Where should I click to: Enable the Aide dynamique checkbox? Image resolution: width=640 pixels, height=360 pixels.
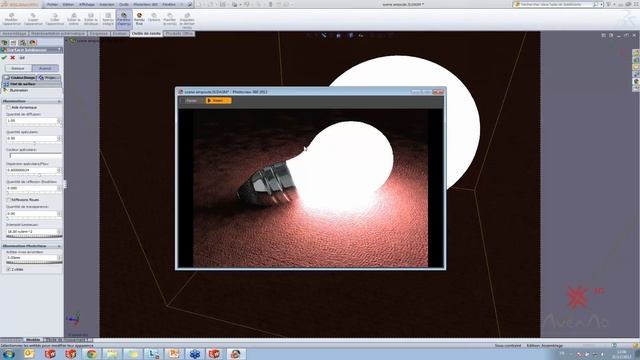coord(8,107)
